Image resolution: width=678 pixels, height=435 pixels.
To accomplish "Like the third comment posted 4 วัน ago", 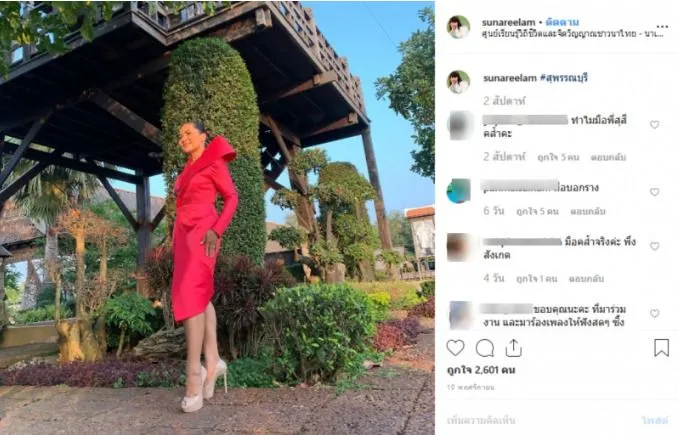I will click(655, 246).
